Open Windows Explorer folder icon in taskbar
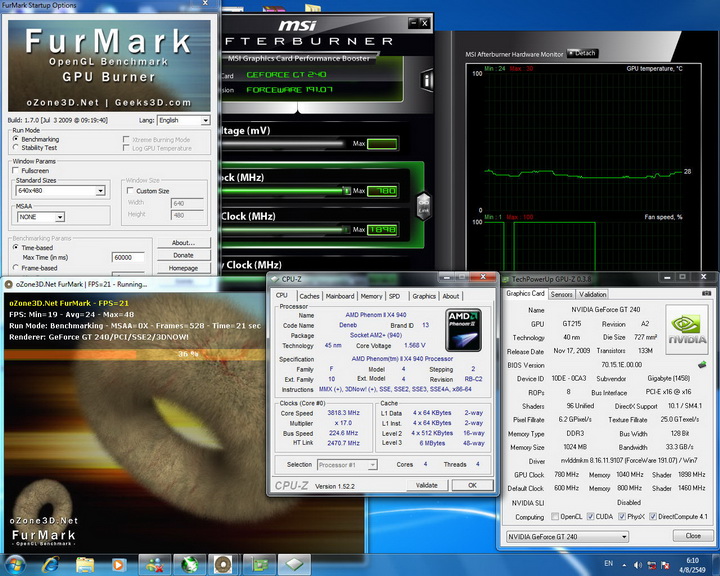This screenshot has width=720, height=576. pos(85,565)
